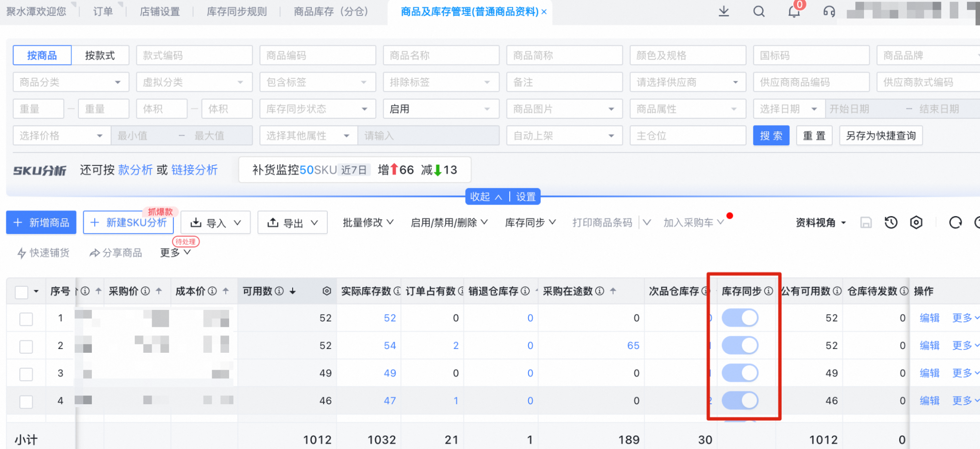Open the 选择价格 dropdown
The image size is (980, 449).
tap(62, 136)
